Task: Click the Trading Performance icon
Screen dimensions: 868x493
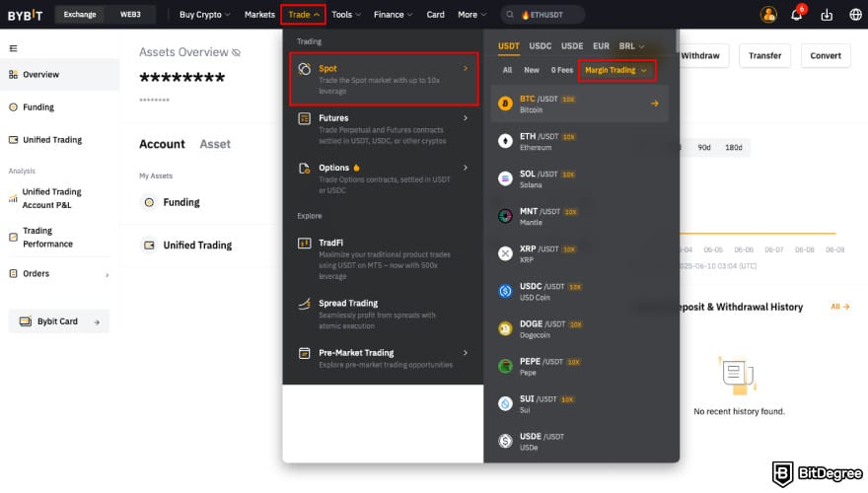Action: coord(13,238)
